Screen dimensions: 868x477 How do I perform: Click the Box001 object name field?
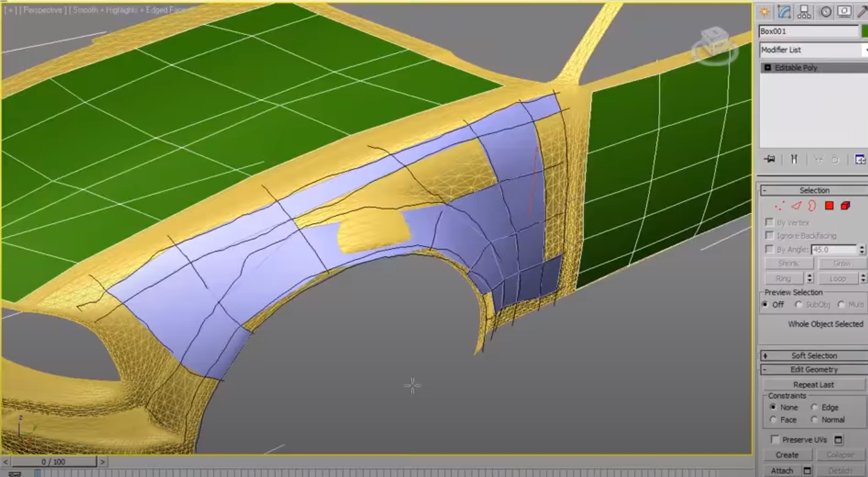click(809, 31)
